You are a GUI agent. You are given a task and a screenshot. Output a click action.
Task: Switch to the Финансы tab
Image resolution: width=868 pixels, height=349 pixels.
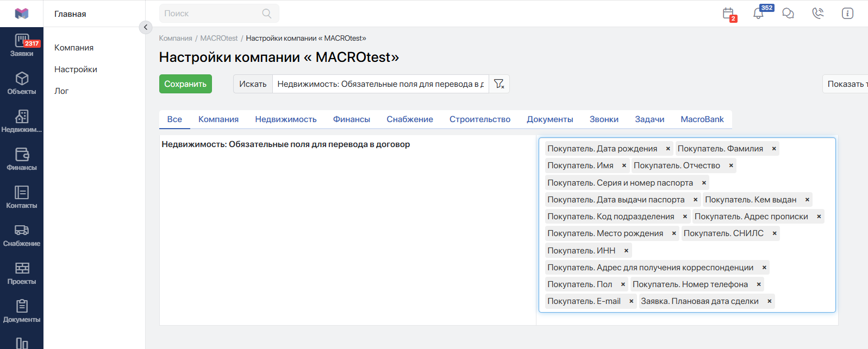click(352, 119)
